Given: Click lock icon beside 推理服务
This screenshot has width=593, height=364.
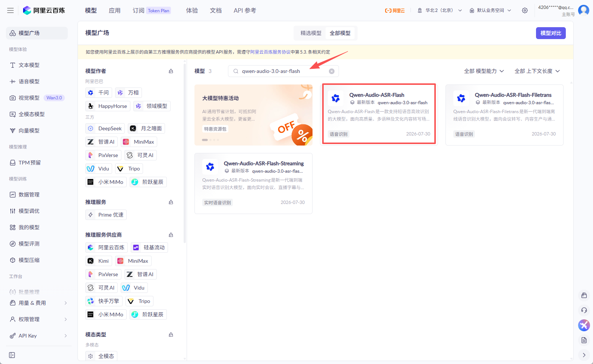Looking at the screenshot, I should click(171, 202).
